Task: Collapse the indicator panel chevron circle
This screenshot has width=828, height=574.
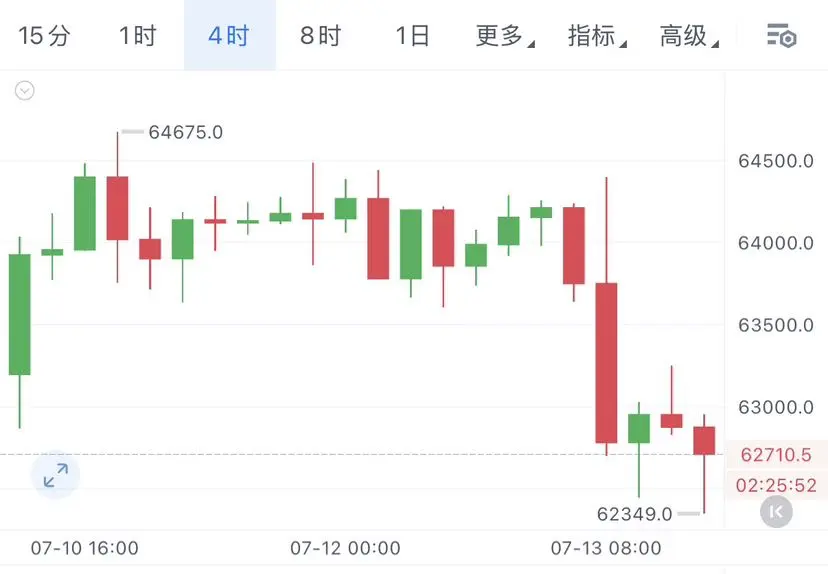Action: click(25, 91)
